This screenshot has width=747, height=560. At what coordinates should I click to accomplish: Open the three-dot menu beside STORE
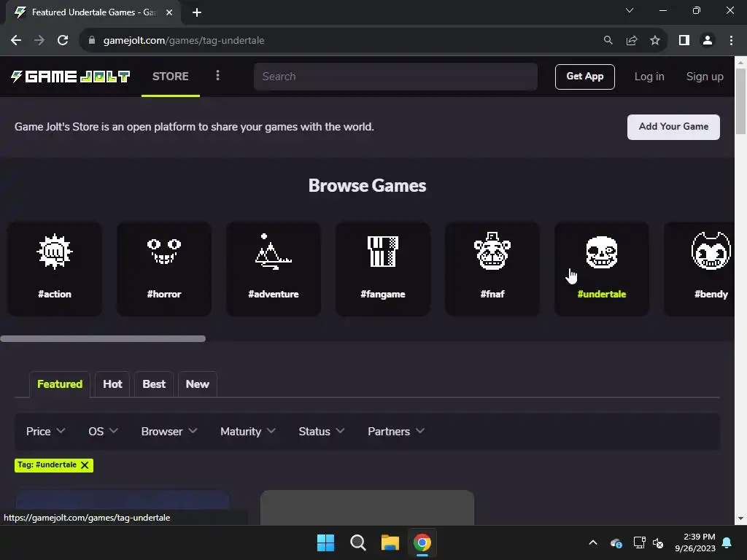tap(217, 76)
